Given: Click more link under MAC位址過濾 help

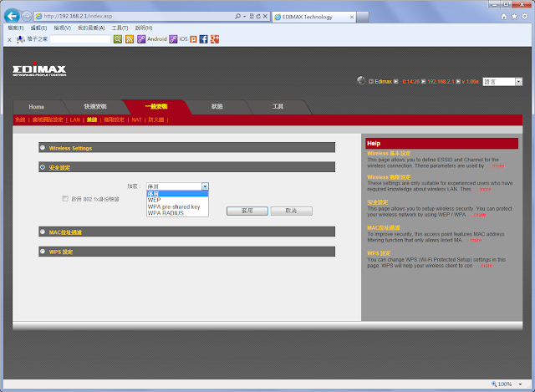Looking at the screenshot, I should point(476,240).
